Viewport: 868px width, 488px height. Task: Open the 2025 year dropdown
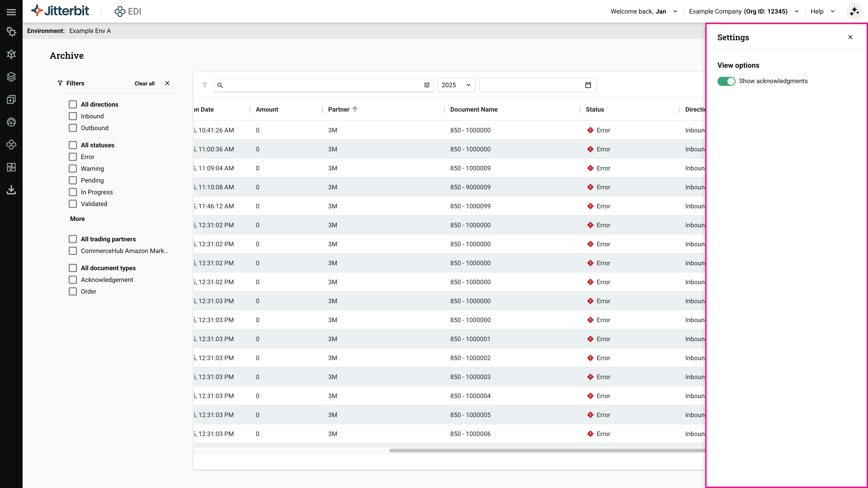456,85
